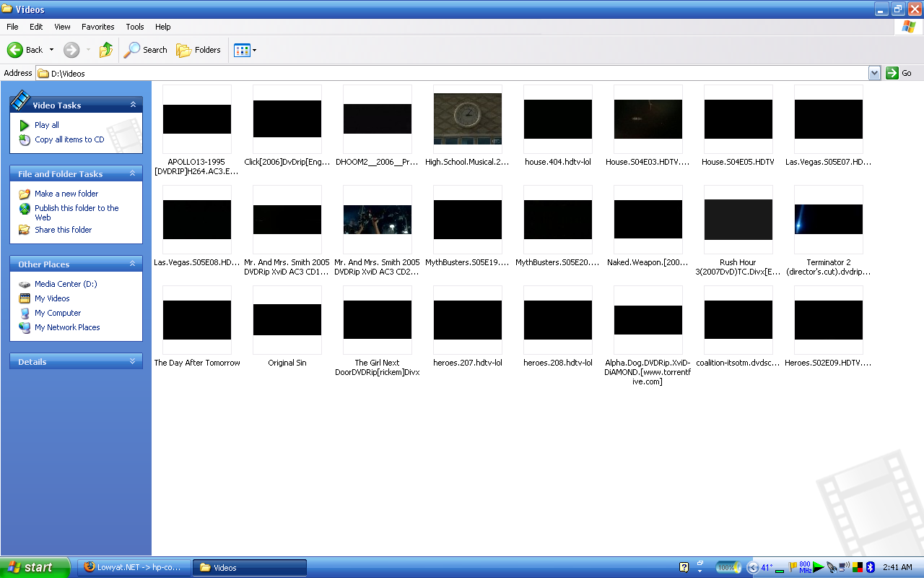Toggle the Folders pane button
This screenshot has width=924, height=578.
[x=199, y=50]
